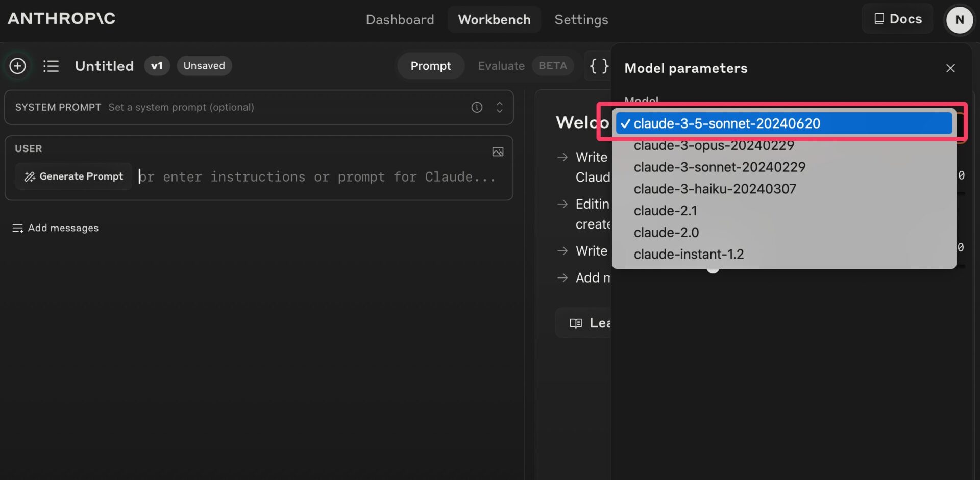Expand the system prompt field chevrons
This screenshot has width=980, height=480.
(499, 107)
